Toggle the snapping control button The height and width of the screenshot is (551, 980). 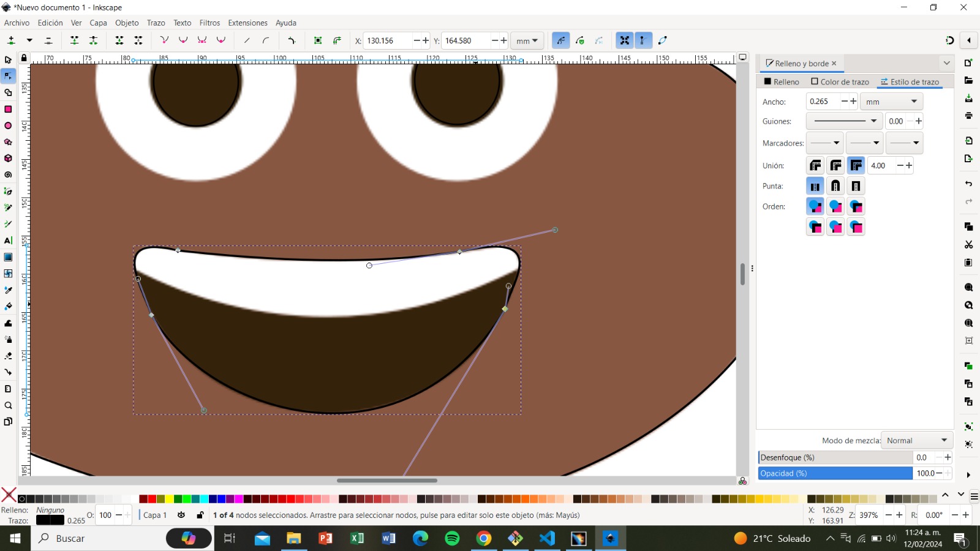tap(949, 40)
